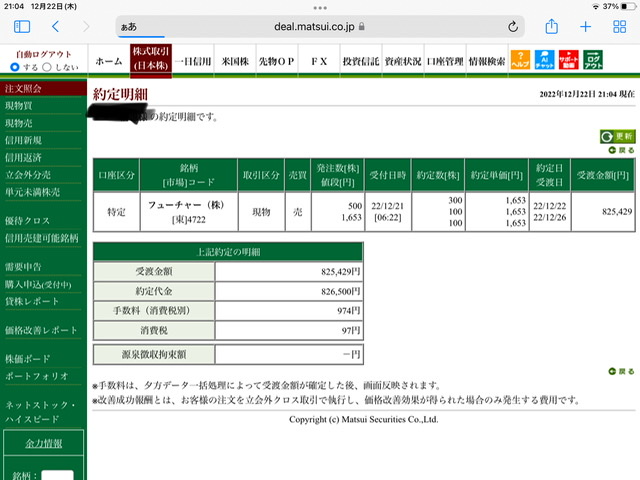Tap the Safari forward arrow
Screen dimensions: 640x480
pyautogui.click(x=86, y=27)
